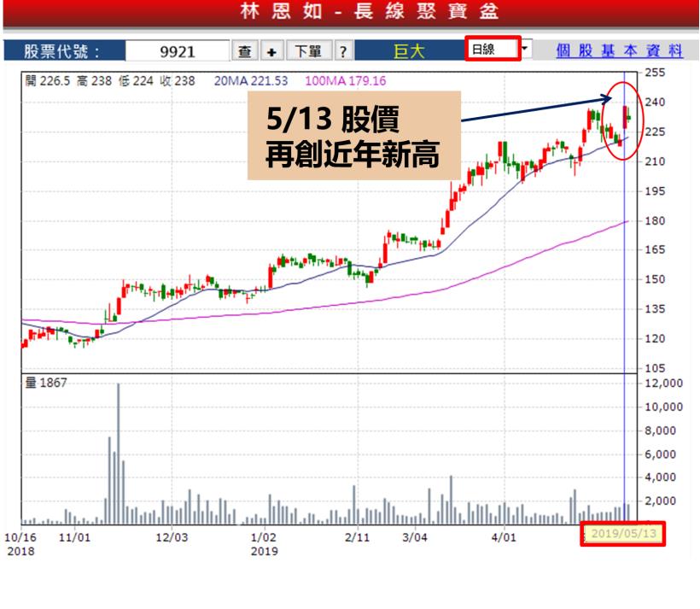Open the question mark help button
700x609 pixels.
[x=343, y=51]
